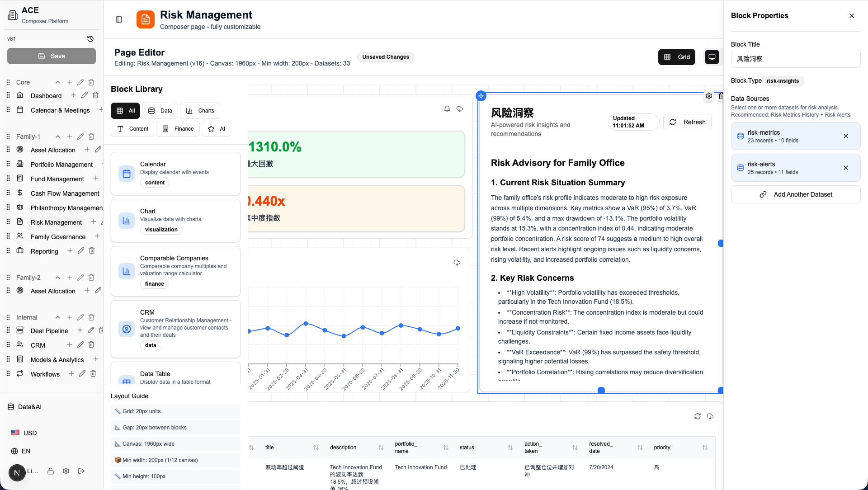
Task: Click the lock icon beside the user avatar
Action: (x=51, y=471)
